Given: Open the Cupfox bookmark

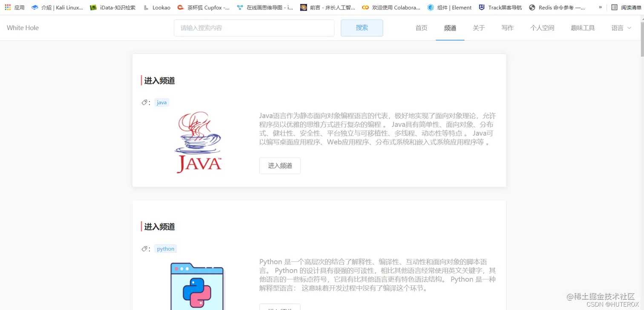Looking at the screenshot, I should pos(203,7).
